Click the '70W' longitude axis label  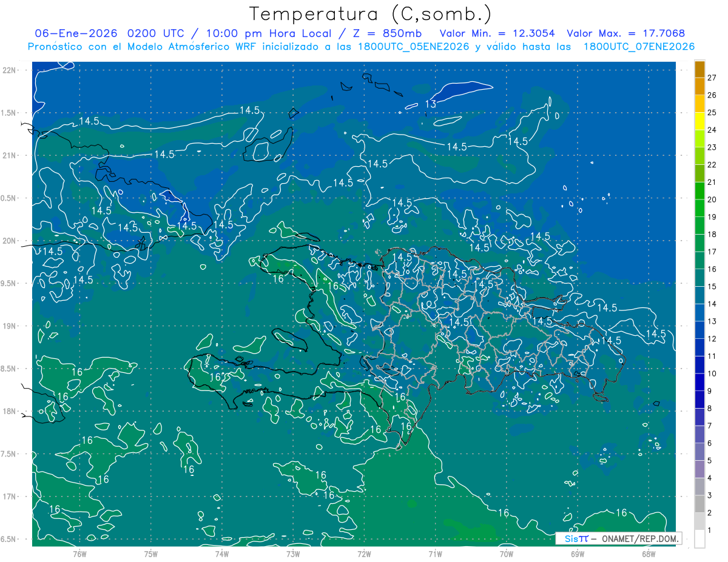(507, 554)
